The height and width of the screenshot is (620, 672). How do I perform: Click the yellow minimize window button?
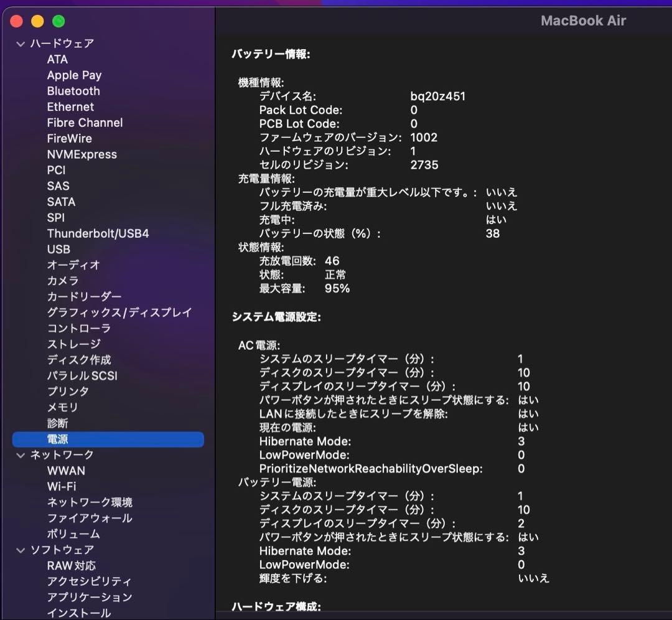(37, 21)
